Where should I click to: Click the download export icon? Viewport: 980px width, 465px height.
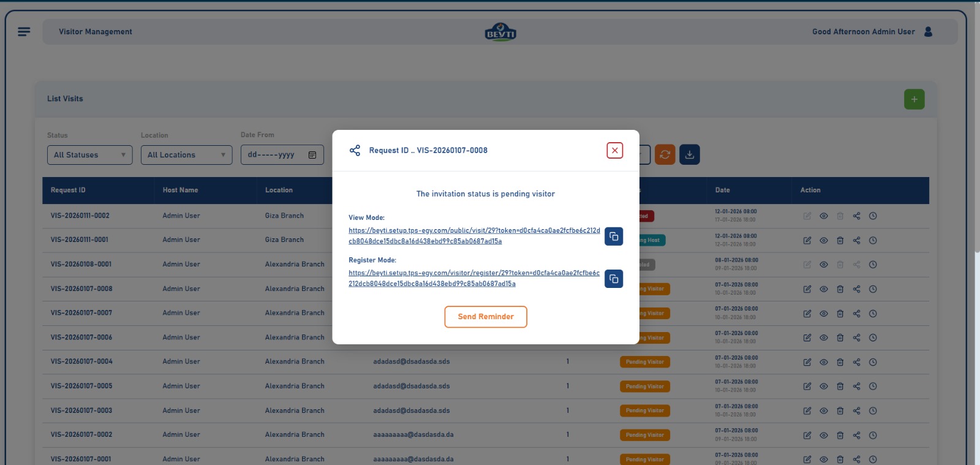[689, 155]
